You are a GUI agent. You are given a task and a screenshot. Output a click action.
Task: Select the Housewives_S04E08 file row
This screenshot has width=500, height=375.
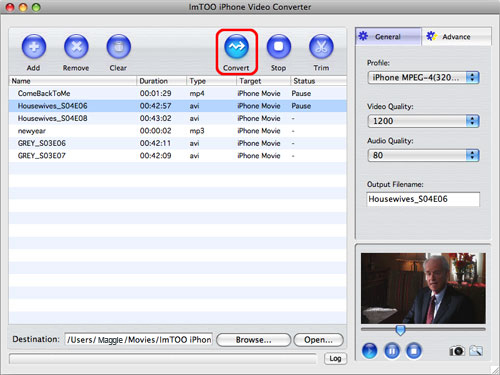[178, 118]
